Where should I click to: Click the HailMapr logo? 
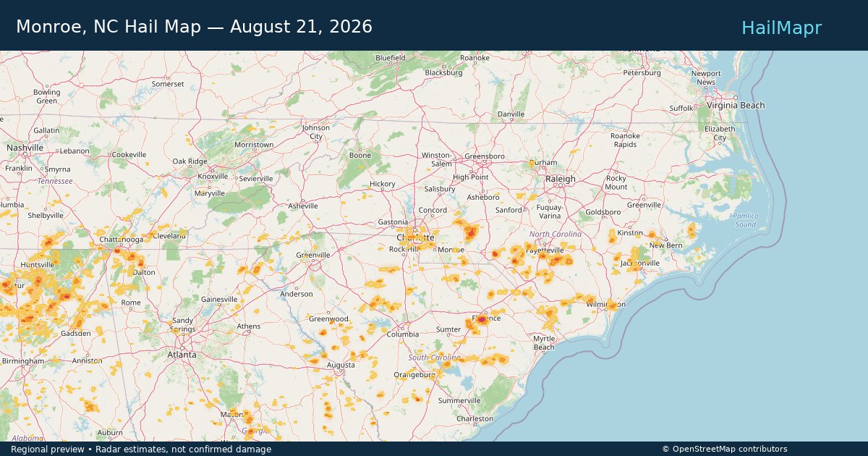tap(781, 28)
